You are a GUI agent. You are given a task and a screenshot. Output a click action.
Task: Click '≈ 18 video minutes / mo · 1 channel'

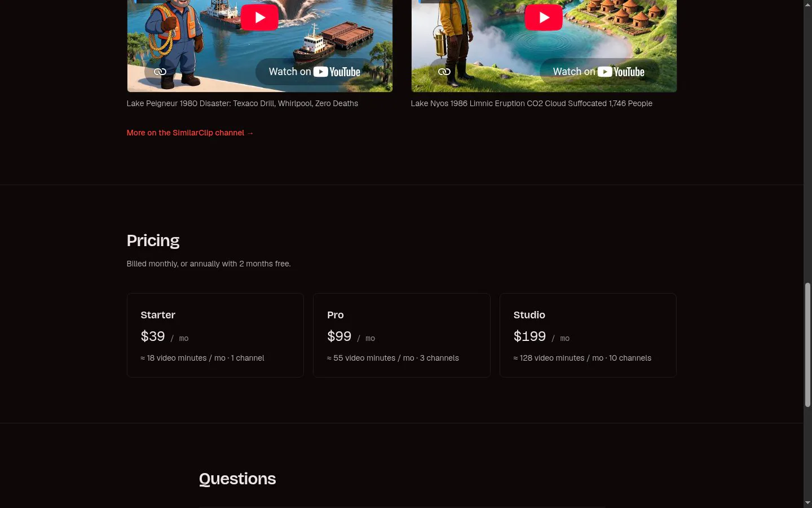[202, 358]
